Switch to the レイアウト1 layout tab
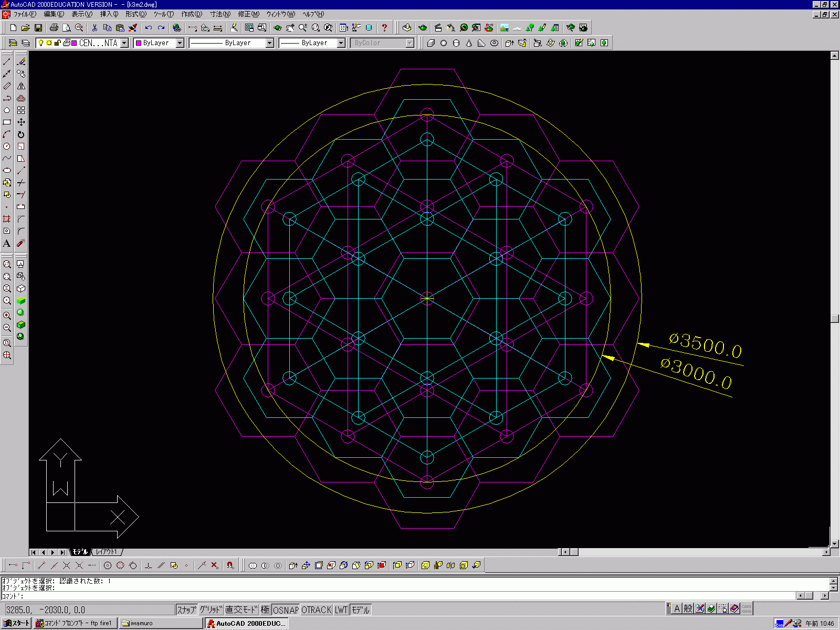Screen dimensions: 840x630 [x=107, y=552]
